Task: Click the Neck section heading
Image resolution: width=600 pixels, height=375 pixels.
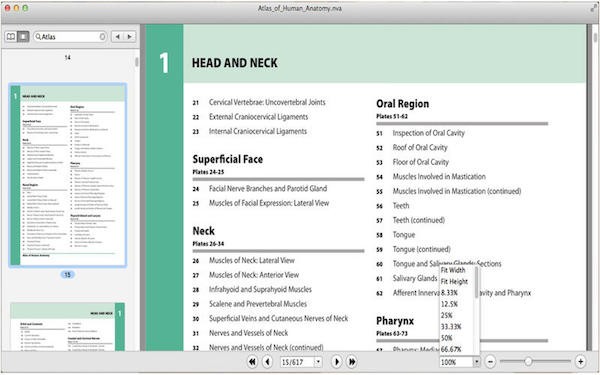Action: point(204,231)
